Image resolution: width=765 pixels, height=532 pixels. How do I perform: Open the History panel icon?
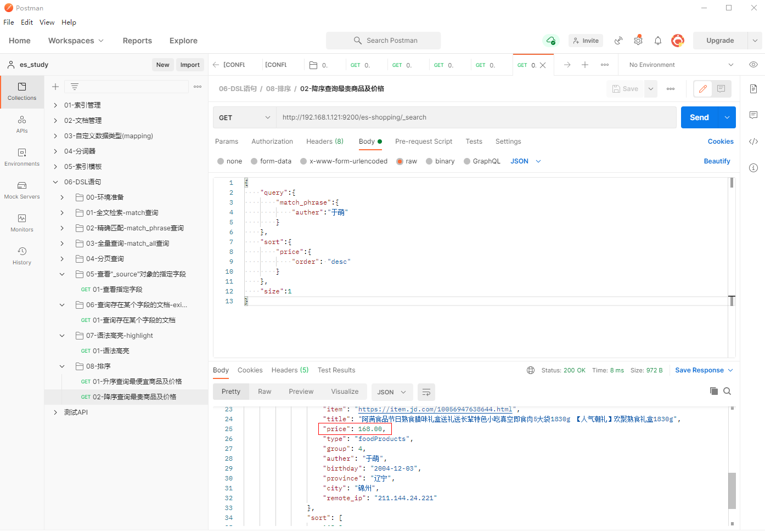[x=22, y=256]
